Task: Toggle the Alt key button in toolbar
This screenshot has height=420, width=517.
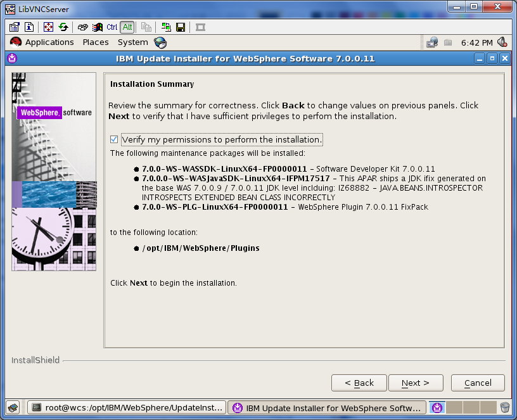Action: tap(127, 27)
